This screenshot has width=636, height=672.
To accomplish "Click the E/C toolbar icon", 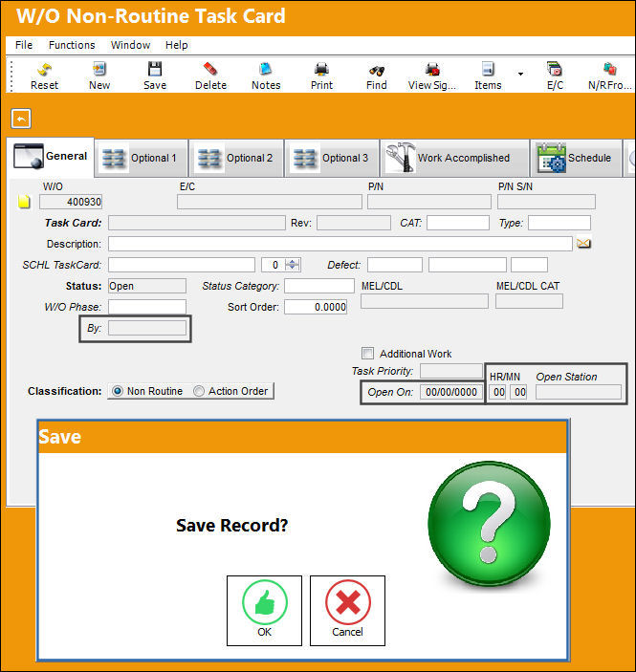I will [555, 76].
